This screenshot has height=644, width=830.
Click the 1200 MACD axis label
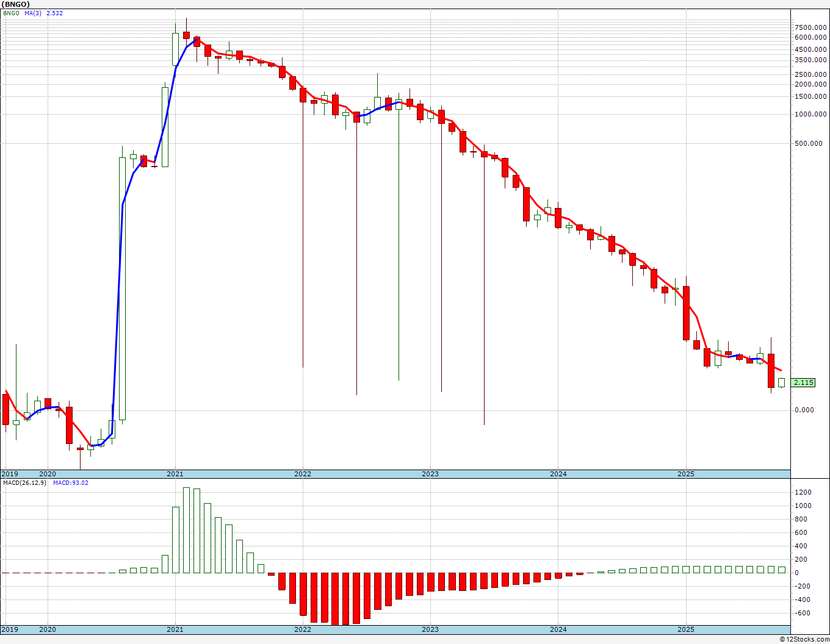tap(803, 492)
